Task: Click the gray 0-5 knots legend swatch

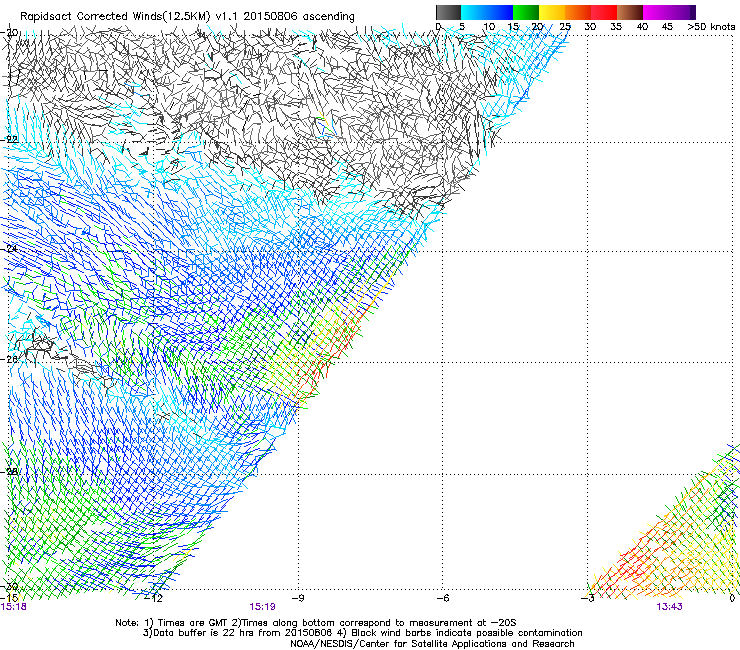Action: pos(448,12)
